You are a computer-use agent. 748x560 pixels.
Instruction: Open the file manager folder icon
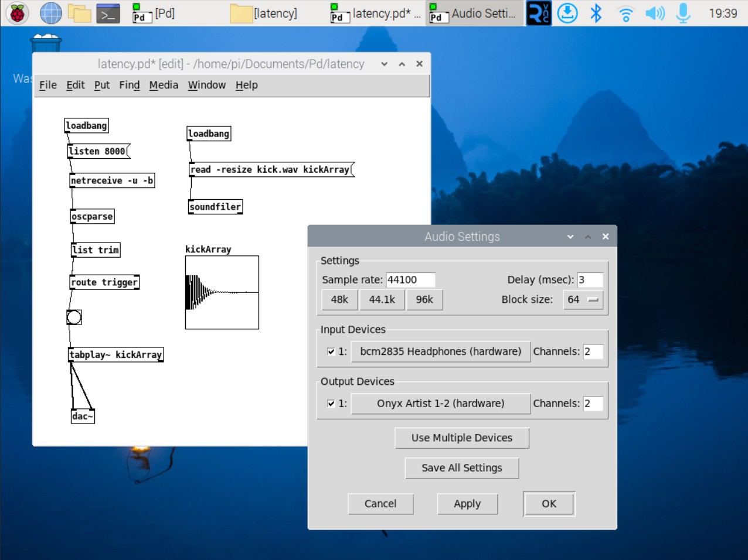point(79,13)
